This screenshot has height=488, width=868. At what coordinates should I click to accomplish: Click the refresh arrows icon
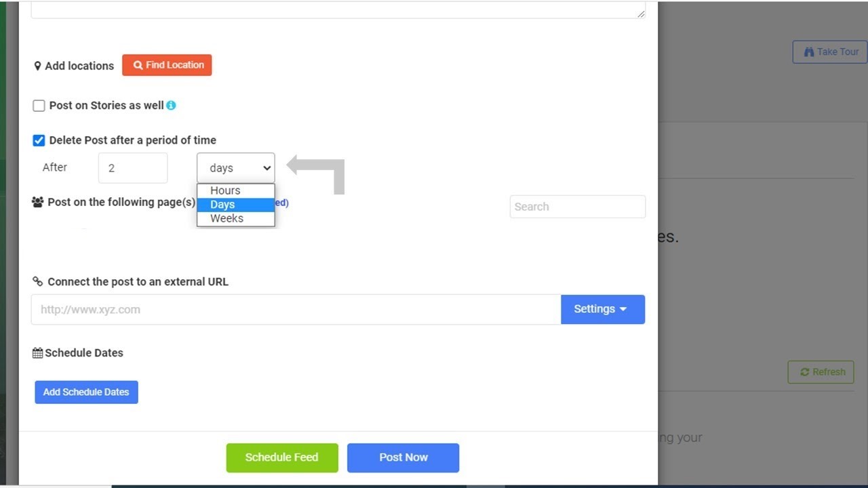pos(804,372)
